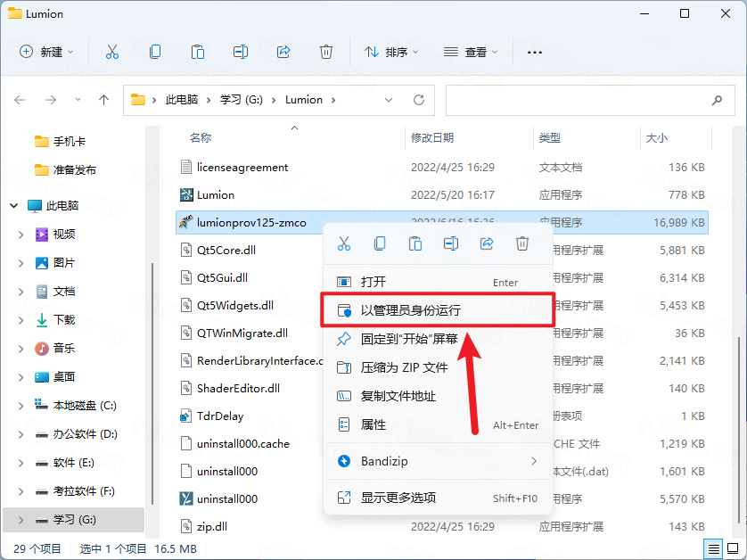747x560 pixels.
Task: Click the search magnifier icon
Action: 717,100
